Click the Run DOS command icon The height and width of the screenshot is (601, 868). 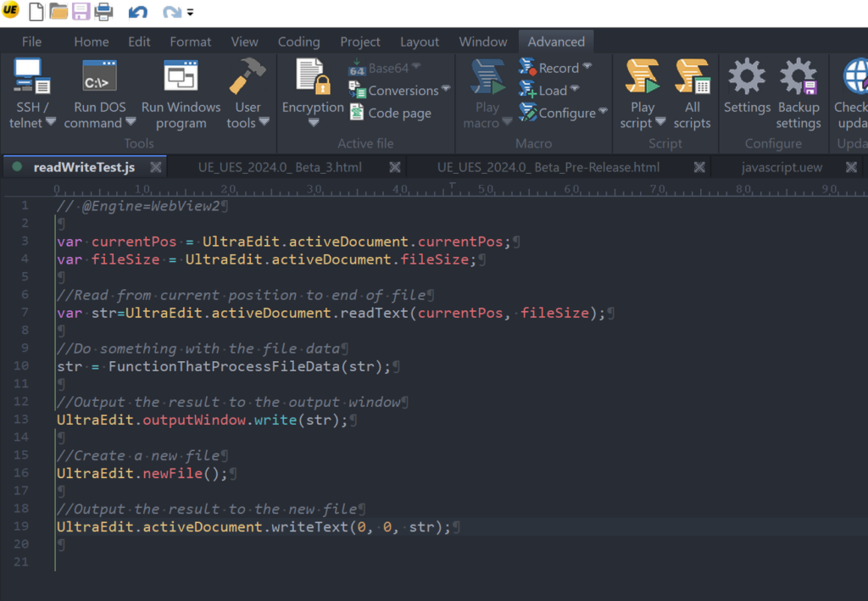click(100, 75)
